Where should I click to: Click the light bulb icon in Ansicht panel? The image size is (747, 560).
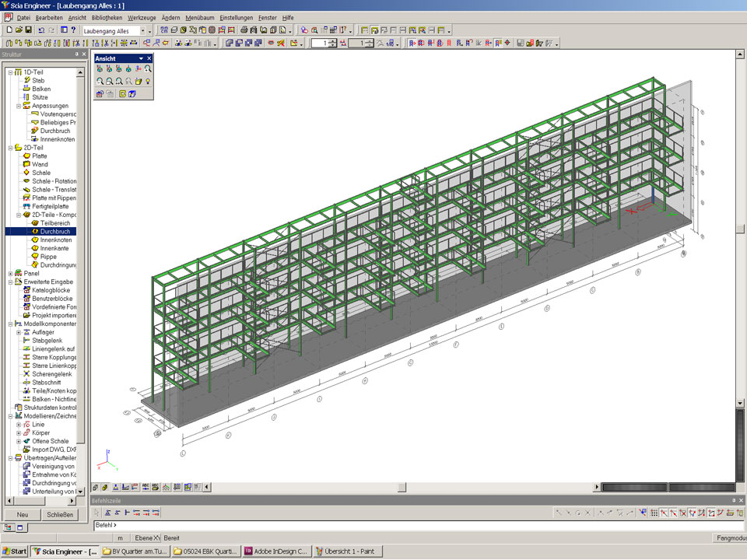click(x=147, y=81)
